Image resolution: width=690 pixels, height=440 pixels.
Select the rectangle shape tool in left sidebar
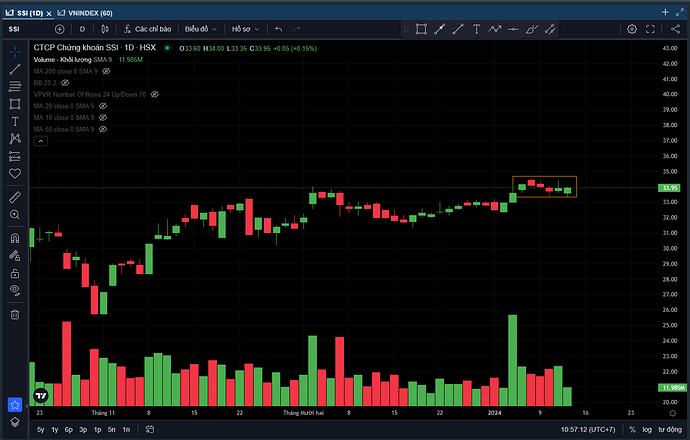tap(15, 104)
